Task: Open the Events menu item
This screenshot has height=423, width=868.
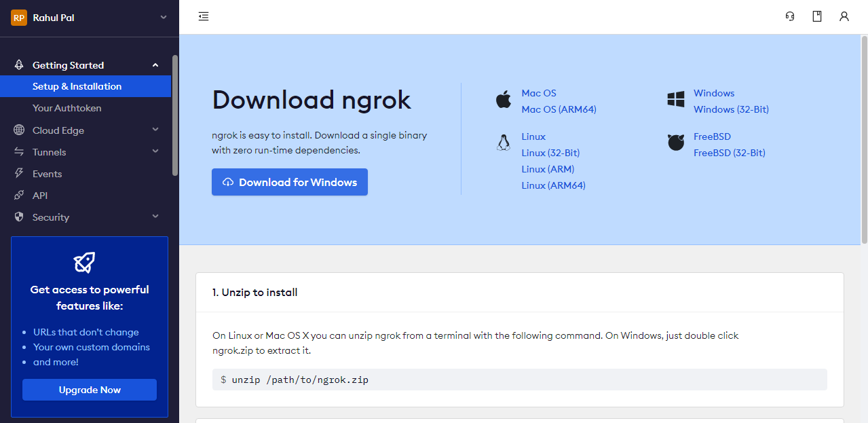Action: (48, 174)
